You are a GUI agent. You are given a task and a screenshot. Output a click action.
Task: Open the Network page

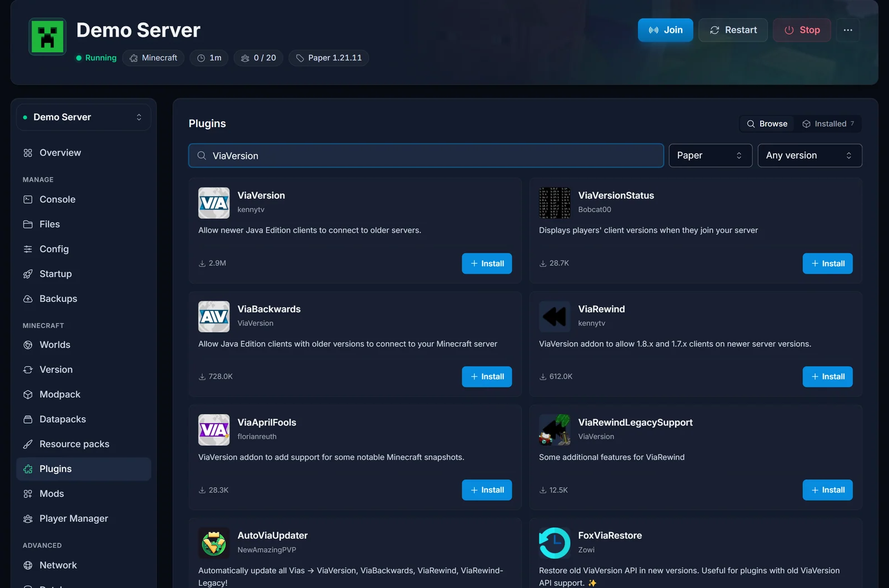pyautogui.click(x=84, y=565)
